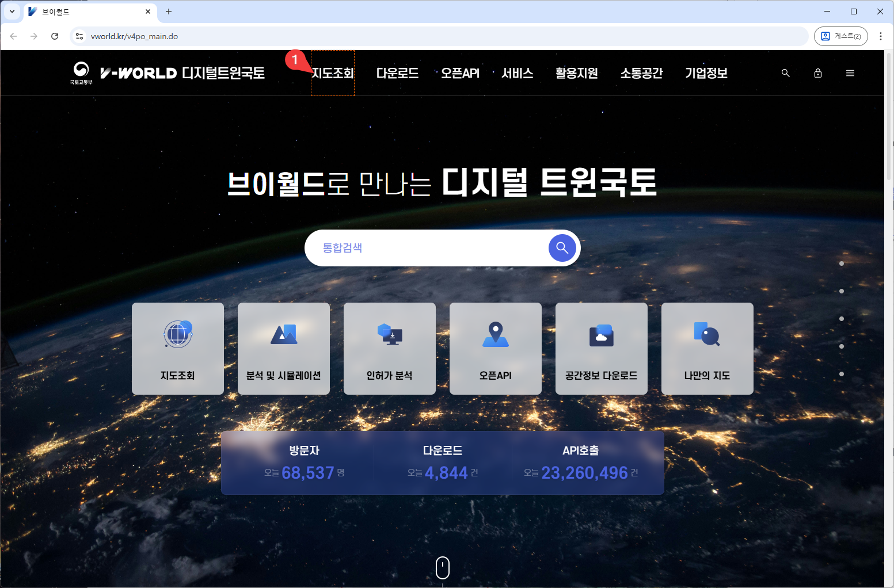Screen dimensions: 894x588
Task: Open the hamburger sitemap menu
Action: click(850, 73)
